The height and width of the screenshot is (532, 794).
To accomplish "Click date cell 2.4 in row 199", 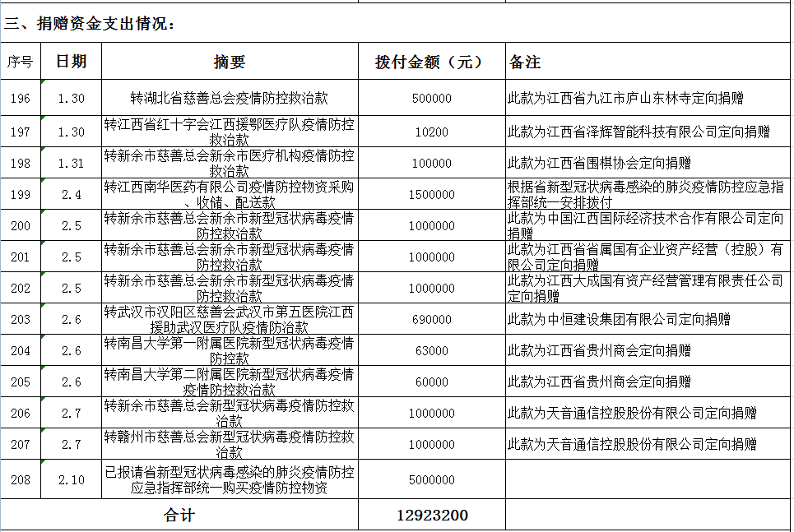I will [x=71, y=195].
